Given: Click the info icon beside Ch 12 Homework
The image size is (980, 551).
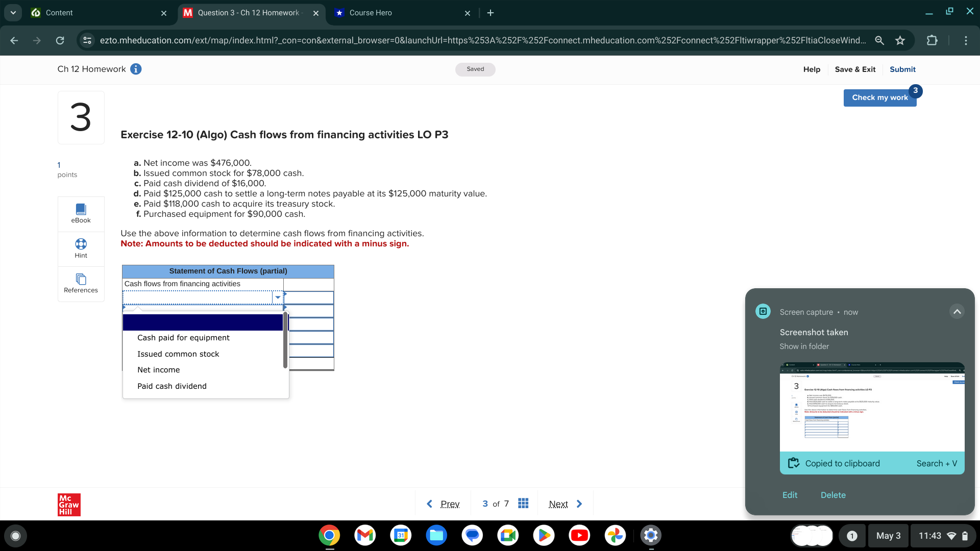Looking at the screenshot, I should point(136,69).
